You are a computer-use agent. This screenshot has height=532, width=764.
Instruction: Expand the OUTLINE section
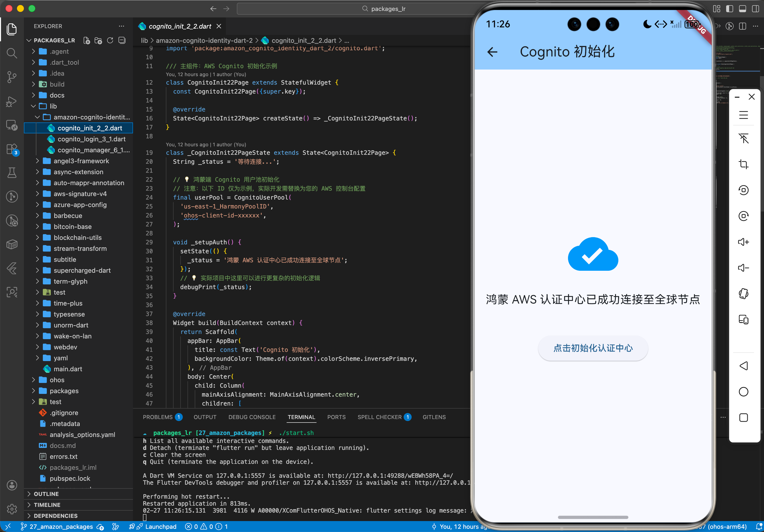coord(78,494)
